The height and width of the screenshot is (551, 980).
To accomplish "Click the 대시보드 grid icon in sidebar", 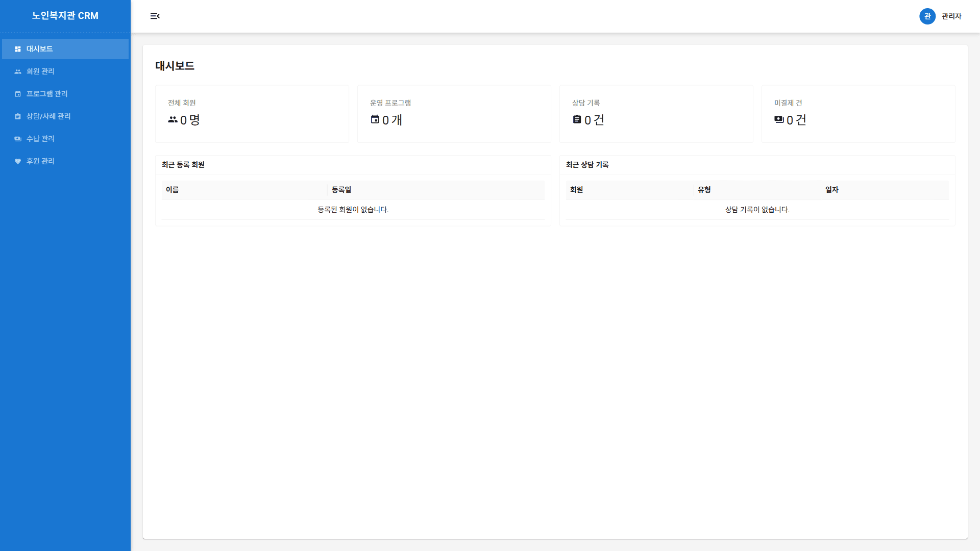I will pos(18,49).
